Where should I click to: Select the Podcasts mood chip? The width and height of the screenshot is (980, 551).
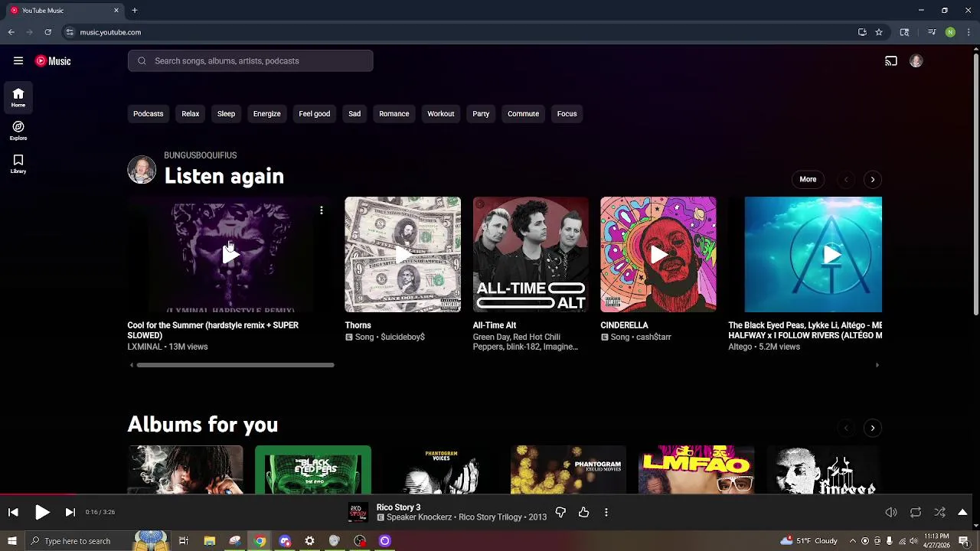point(149,114)
